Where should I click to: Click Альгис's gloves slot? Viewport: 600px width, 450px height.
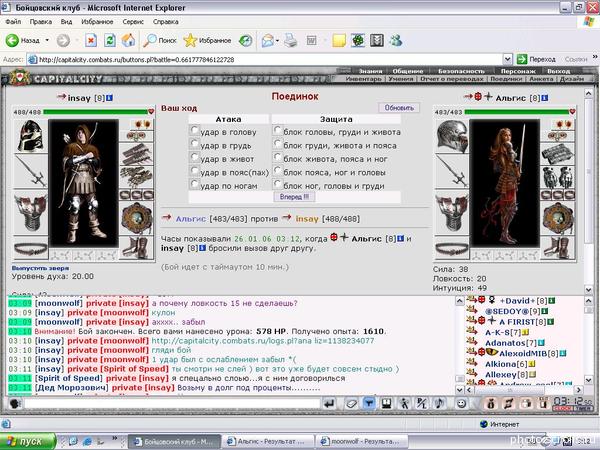[x=558, y=177]
